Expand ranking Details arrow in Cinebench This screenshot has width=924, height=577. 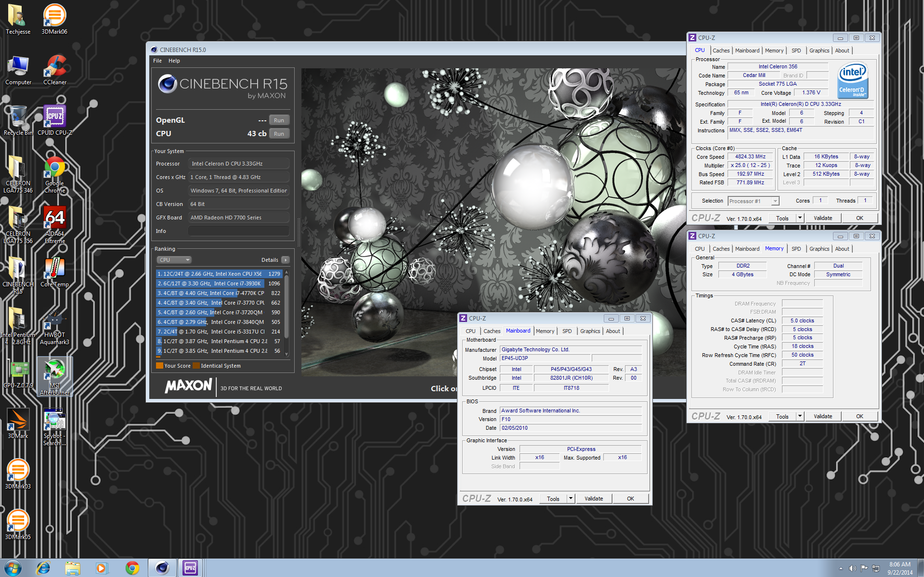285,260
